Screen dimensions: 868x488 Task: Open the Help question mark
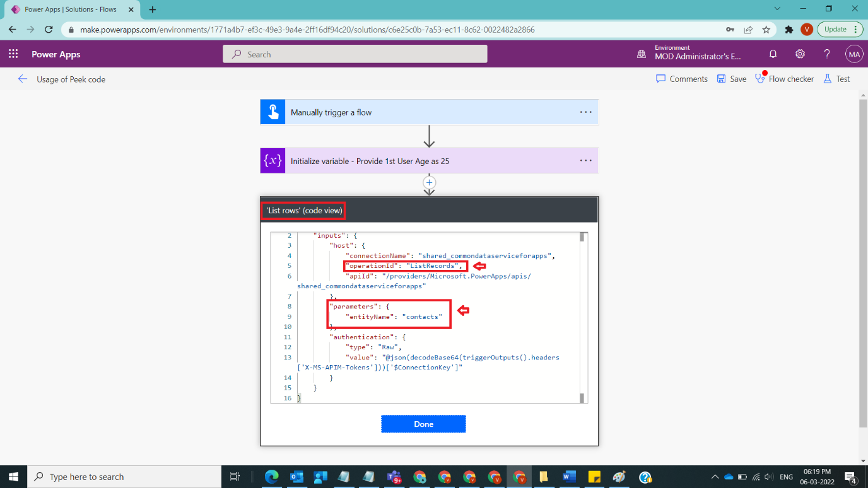827,54
